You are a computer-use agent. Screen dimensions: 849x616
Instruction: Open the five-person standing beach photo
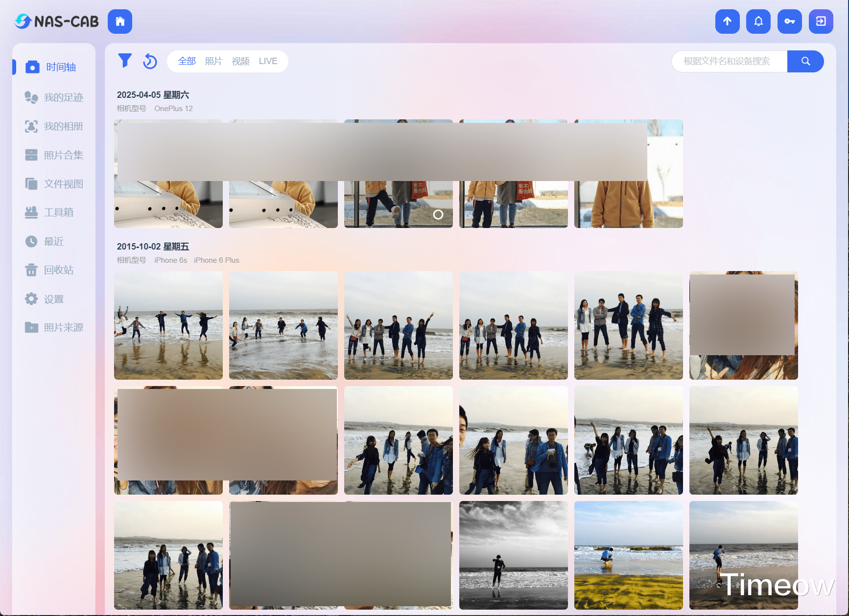(629, 325)
